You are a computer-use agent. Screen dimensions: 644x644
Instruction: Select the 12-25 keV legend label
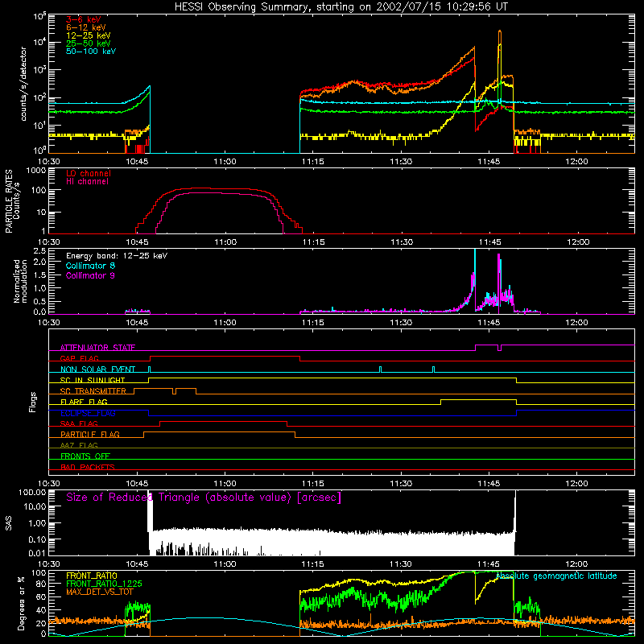pyautogui.click(x=89, y=35)
